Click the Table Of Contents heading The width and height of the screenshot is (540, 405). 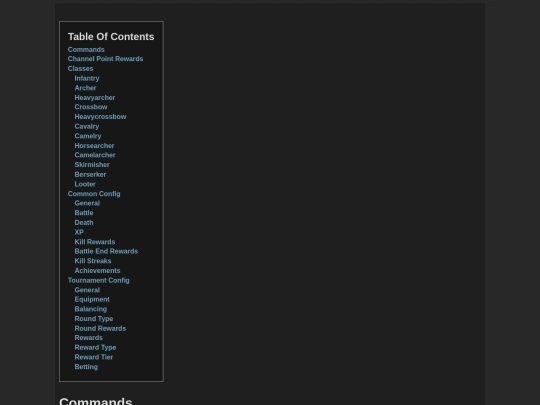click(111, 37)
